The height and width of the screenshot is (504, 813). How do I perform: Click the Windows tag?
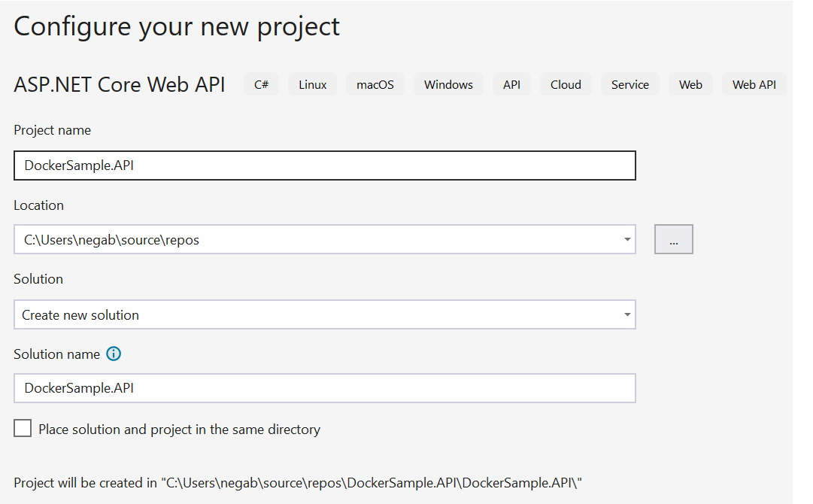[448, 84]
